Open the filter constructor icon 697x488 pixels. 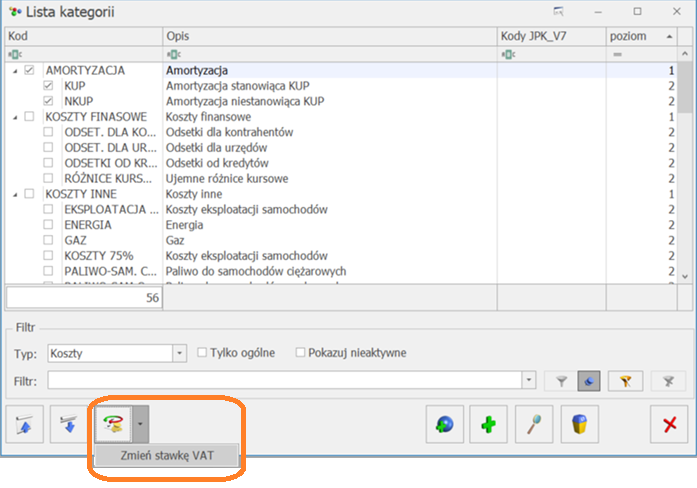pos(625,381)
